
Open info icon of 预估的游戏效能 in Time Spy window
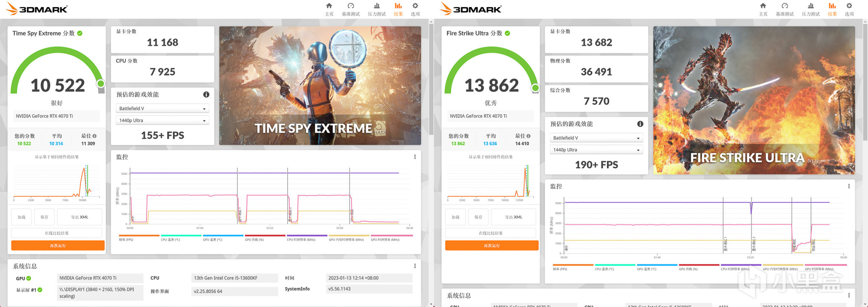click(x=206, y=94)
